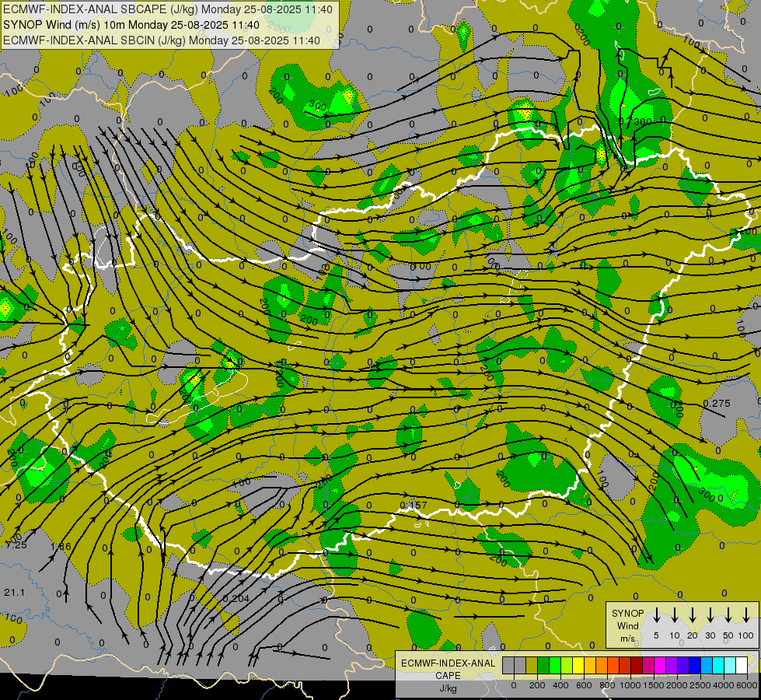Pick the purple swatch left of 2000
Image resolution: width=761 pixels, height=700 pixels.
click(672, 665)
